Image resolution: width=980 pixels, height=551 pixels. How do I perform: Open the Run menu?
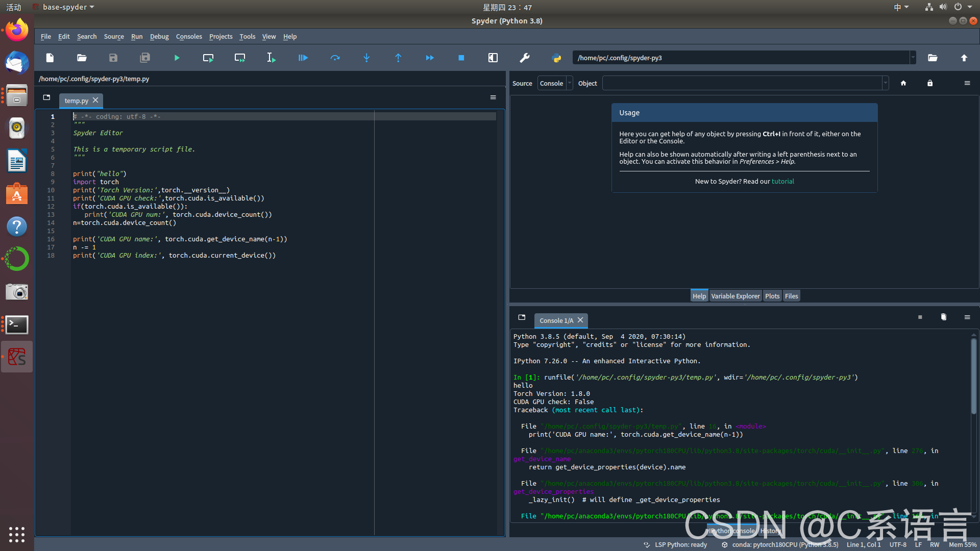137,37
